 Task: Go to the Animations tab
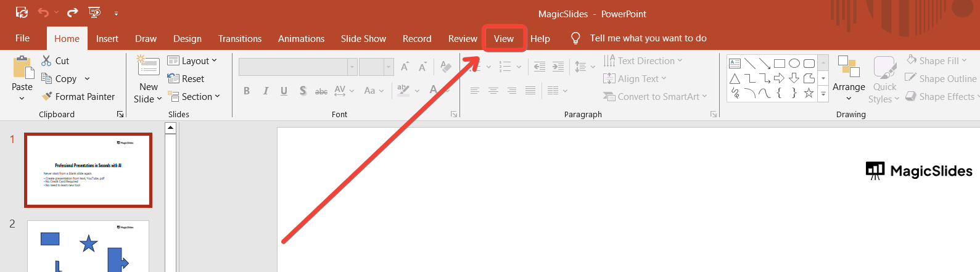pyautogui.click(x=301, y=38)
